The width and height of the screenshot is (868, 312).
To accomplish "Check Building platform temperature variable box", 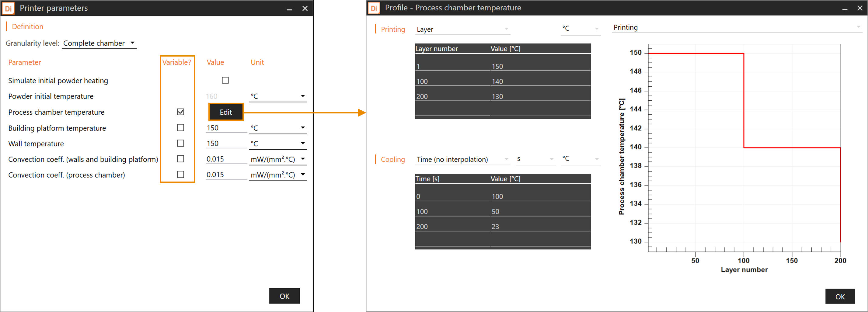I will [x=181, y=128].
